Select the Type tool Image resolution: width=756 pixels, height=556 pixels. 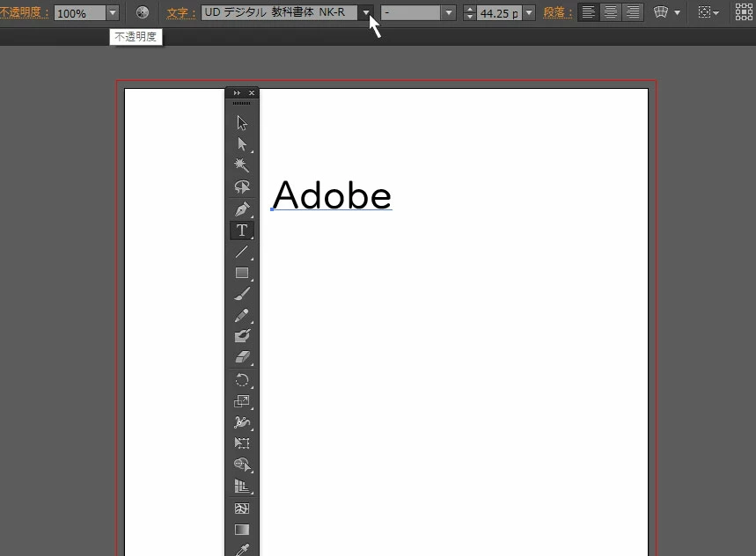point(242,230)
